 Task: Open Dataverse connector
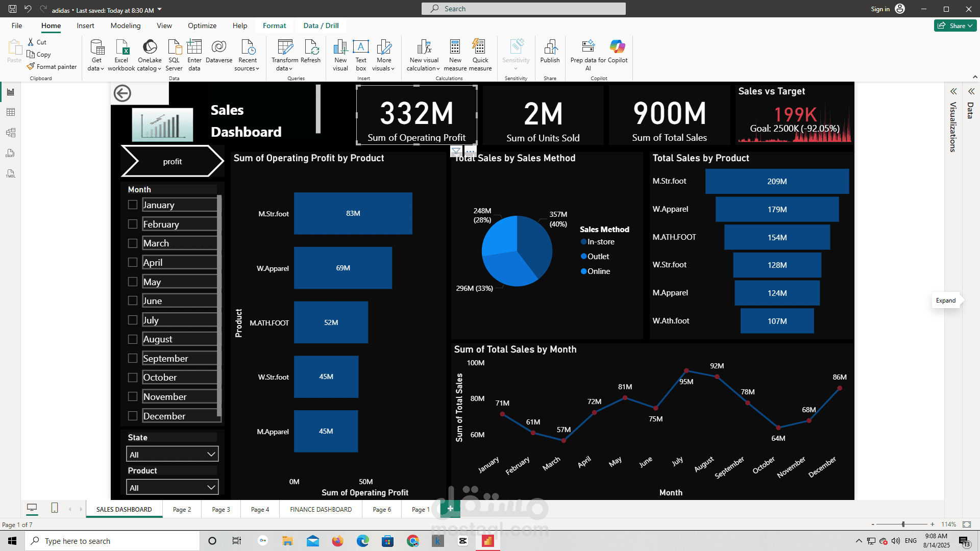(219, 52)
